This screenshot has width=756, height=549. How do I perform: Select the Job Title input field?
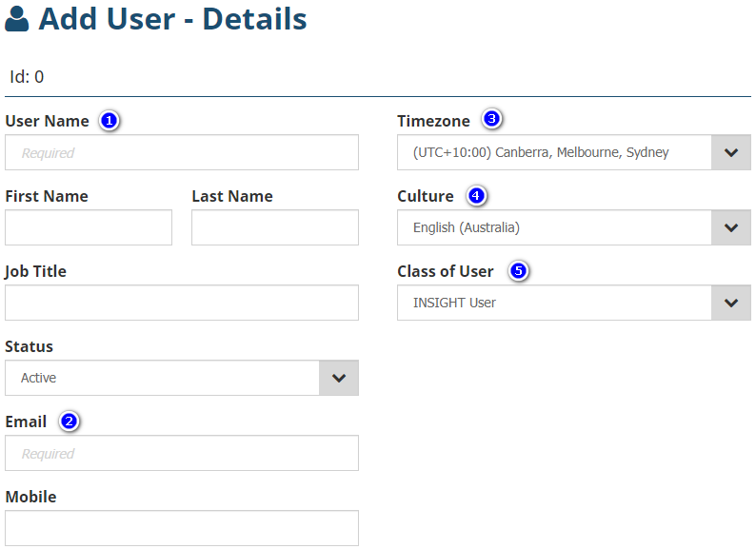coord(181,303)
